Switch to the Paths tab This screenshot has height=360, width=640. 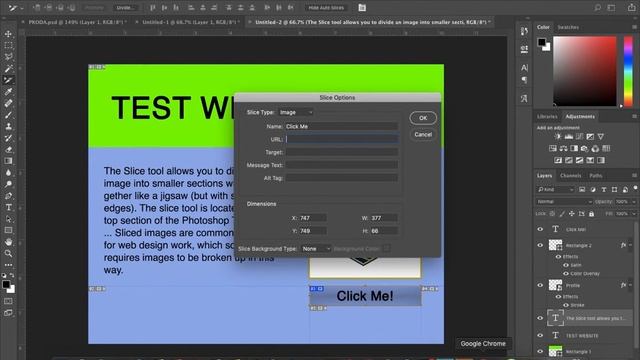(x=596, y=176)
